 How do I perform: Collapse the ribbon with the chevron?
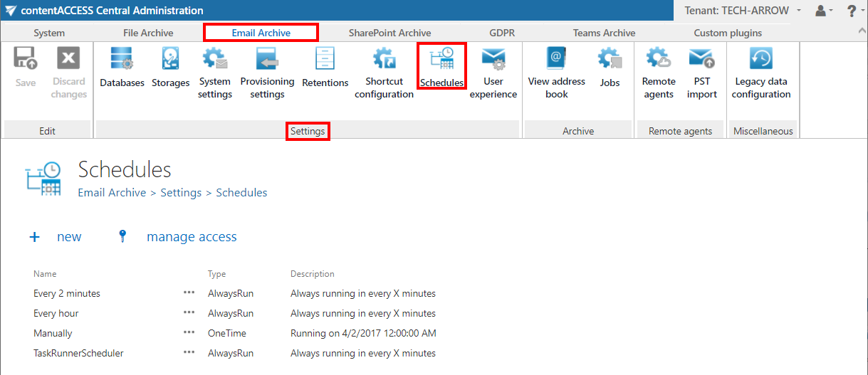pyautogui.click(x=862, y=31)
